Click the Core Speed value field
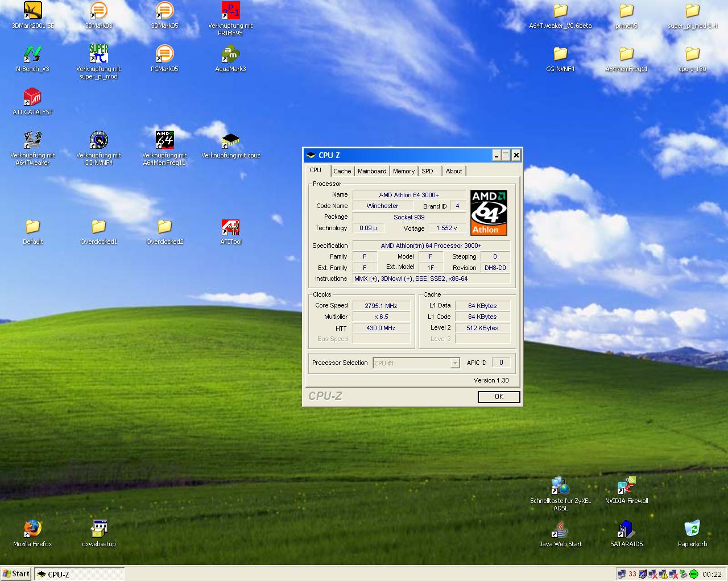 [x=381, y=306]
